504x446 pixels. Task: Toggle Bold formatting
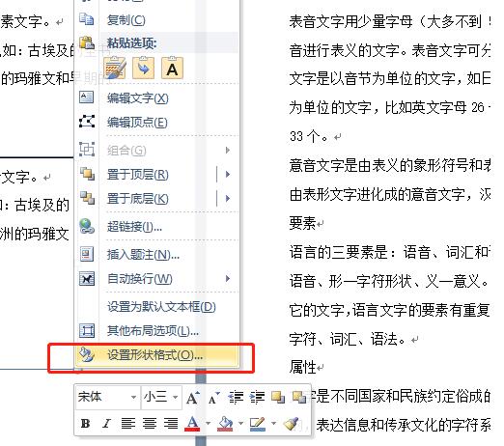tap(85, 424)
